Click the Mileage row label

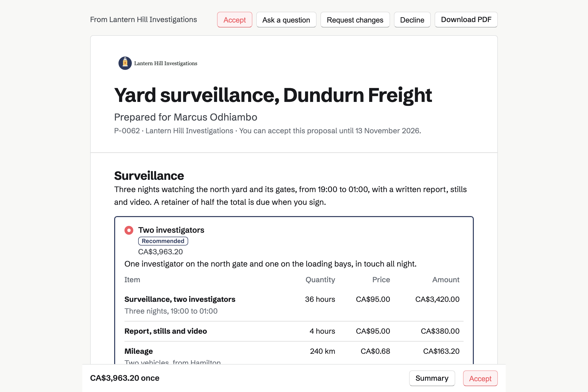pos(138,351)
